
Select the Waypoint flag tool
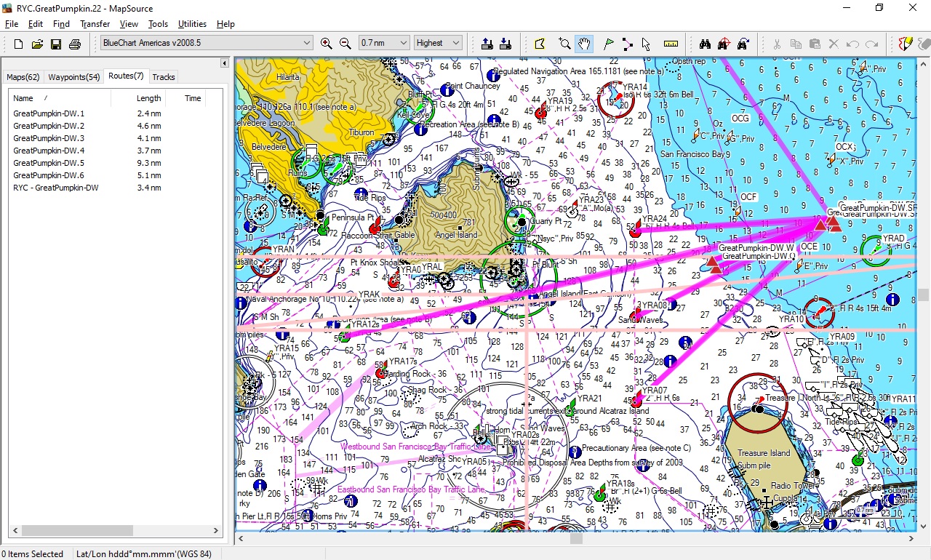(609, 44)
